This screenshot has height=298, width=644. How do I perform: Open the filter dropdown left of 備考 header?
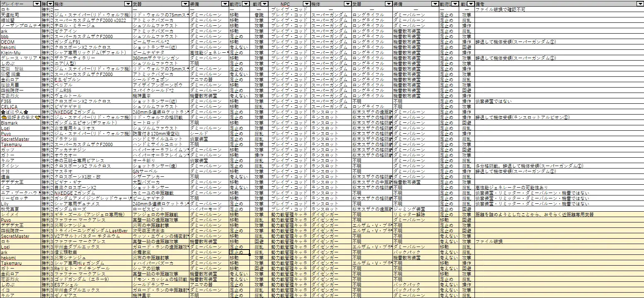point(471,3)
